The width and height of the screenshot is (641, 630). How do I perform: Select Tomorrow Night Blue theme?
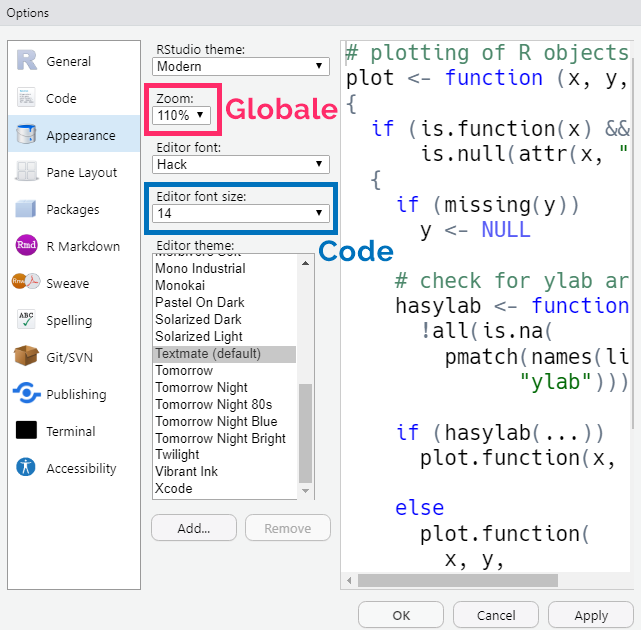224,421
